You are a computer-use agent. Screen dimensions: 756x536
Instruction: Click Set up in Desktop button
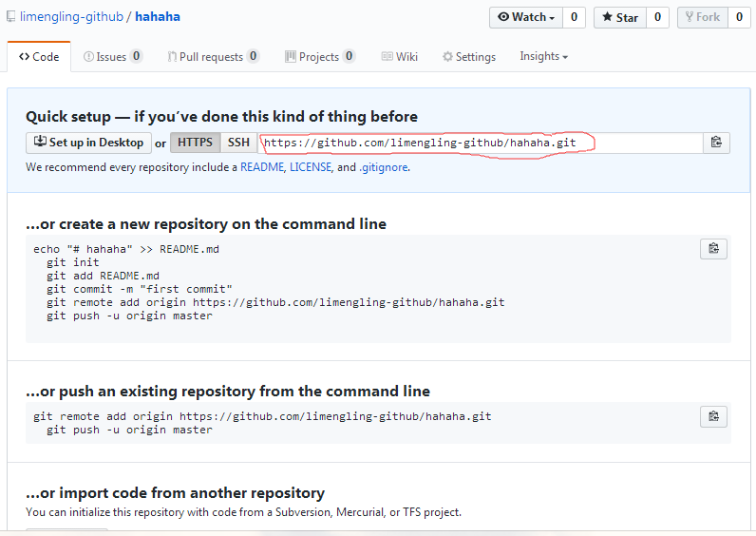point(89,143)
